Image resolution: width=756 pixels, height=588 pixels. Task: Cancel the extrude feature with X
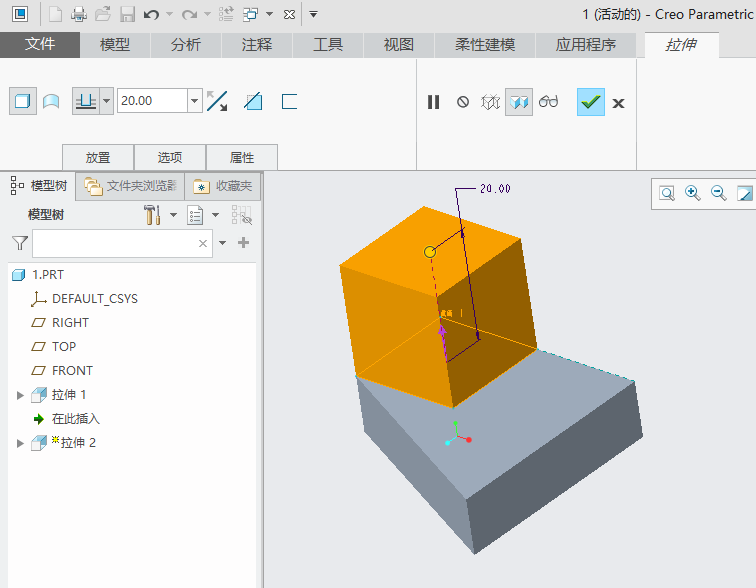pos(619,103)
